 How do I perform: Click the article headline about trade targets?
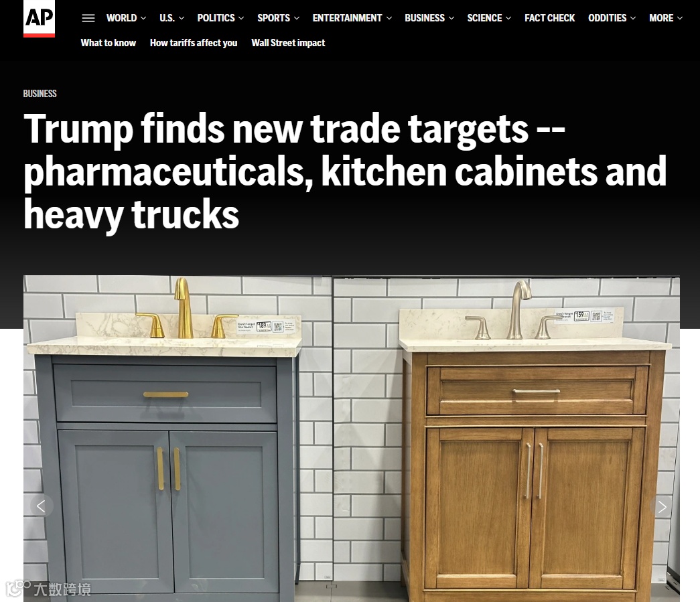click(345, 171)
